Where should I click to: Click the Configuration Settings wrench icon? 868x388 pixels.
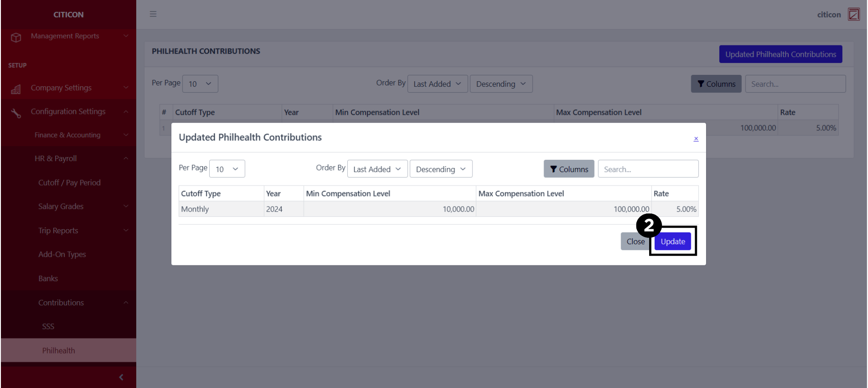tap(16, 113)
